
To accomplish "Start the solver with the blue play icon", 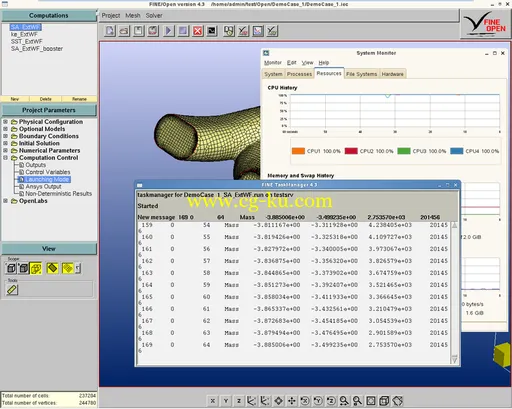I will pos(169,31).
